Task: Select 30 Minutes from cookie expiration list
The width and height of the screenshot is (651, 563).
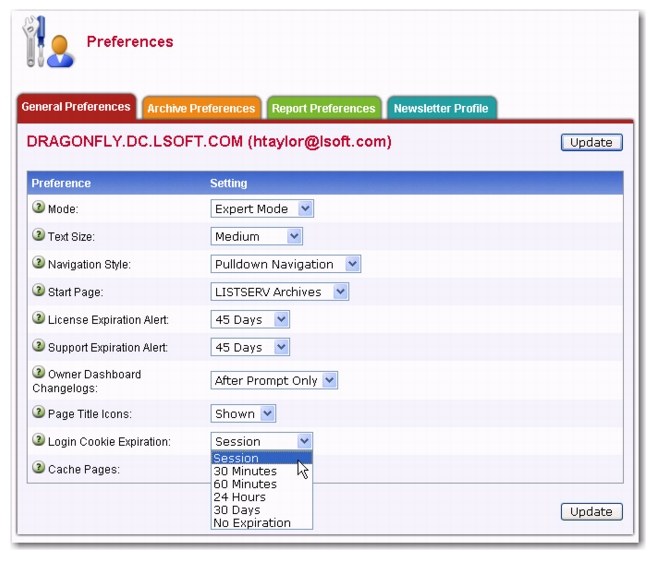Action: (x=245, y=471)
